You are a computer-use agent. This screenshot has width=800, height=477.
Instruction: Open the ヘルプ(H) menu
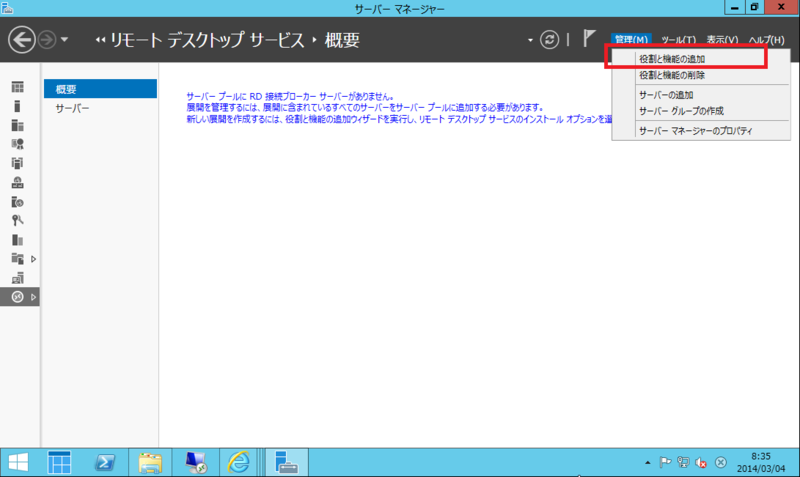766,39
